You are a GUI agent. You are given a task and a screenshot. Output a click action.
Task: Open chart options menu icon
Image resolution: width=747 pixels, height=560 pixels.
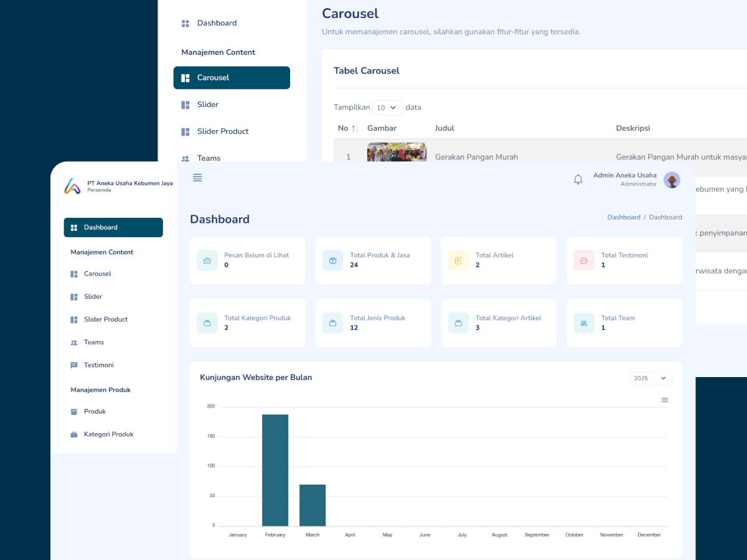click(665, 400)
